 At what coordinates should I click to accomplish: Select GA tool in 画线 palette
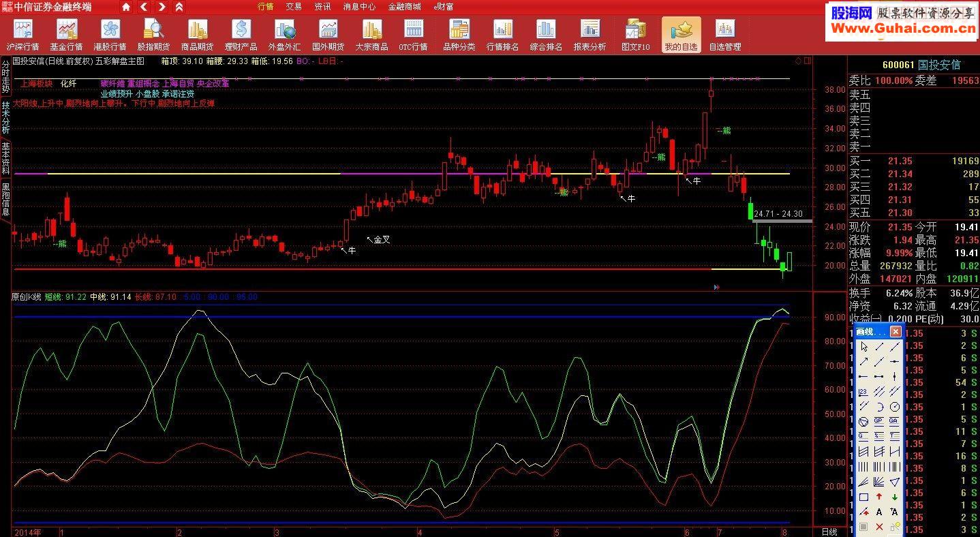(x=894, y=420)
